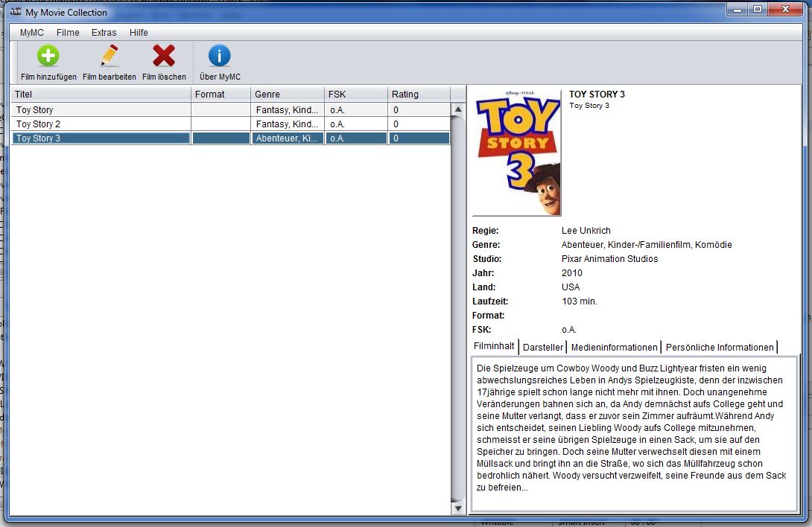This screenshot has height=527, width=812.
Task: Click the green plus Film hinzufügen icon
Action: click(x=48, y=56)
